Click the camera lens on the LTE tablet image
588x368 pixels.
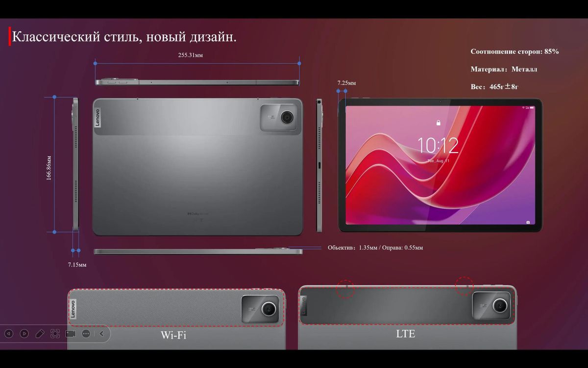click(499, 306)
